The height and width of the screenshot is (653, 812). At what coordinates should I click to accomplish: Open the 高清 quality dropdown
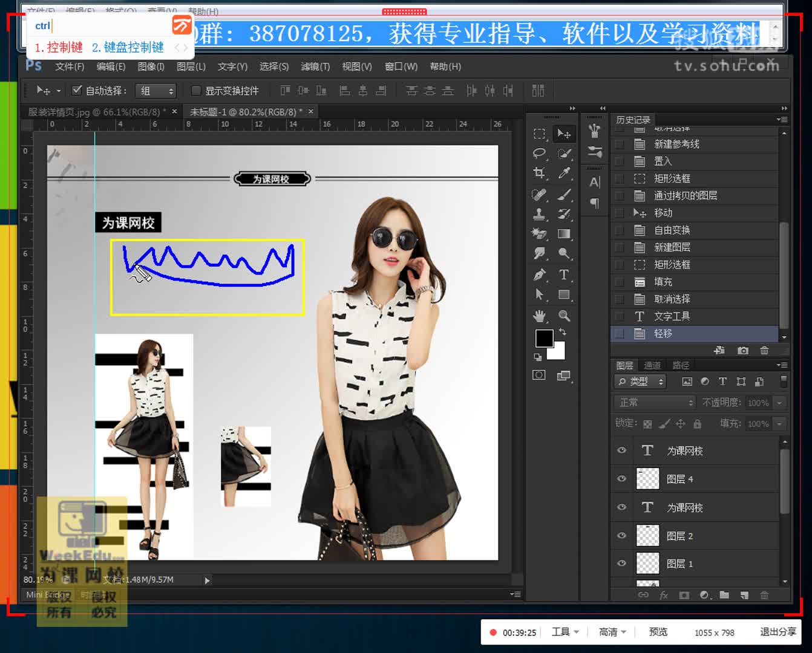612,632
